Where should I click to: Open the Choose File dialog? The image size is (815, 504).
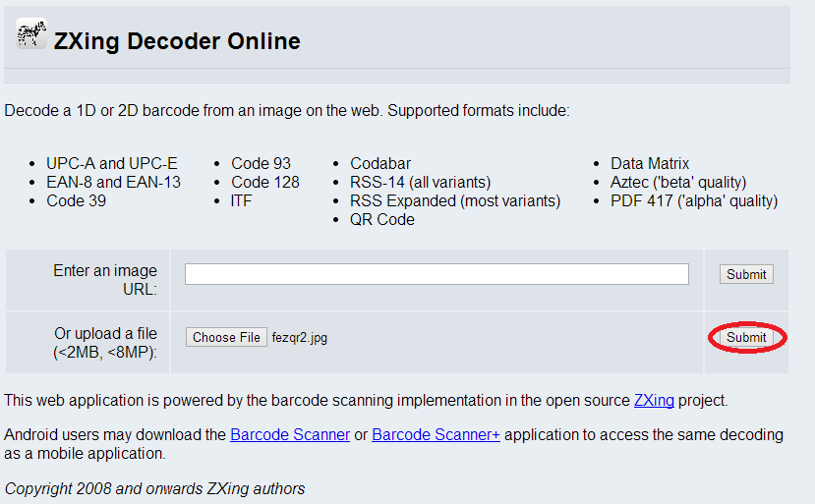click(226, 337)
